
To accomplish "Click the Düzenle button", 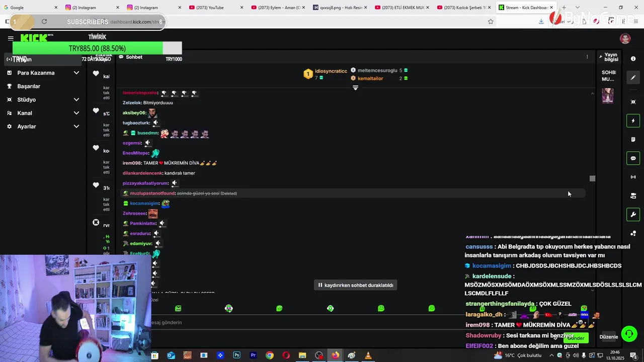I will click(608, 337).
